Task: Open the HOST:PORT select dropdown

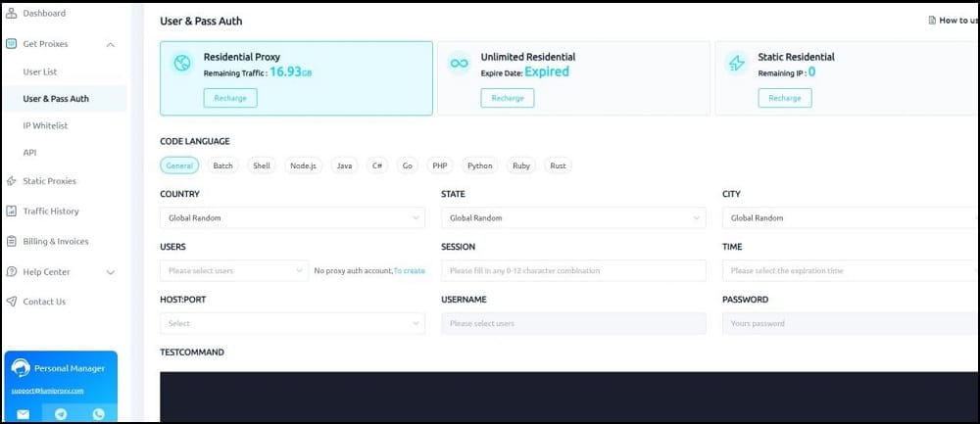Action: click(x=292, y=323)
